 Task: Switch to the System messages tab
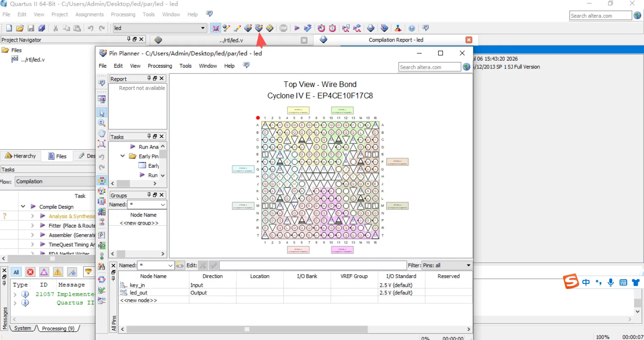(22, 328)
